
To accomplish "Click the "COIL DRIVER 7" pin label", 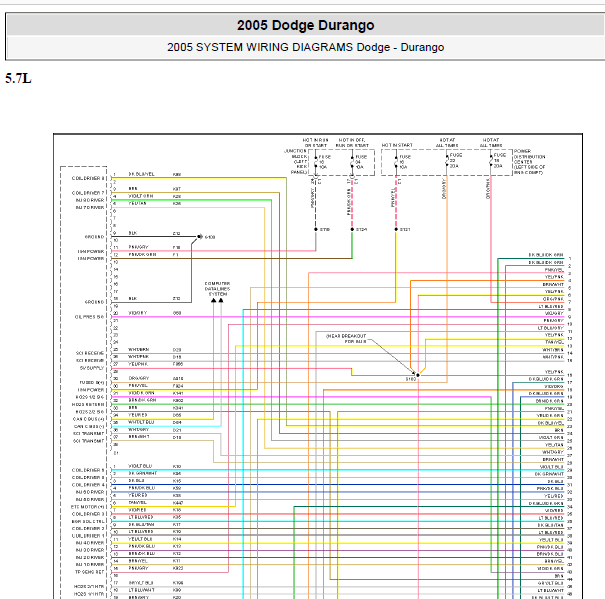I will point(88,193).
